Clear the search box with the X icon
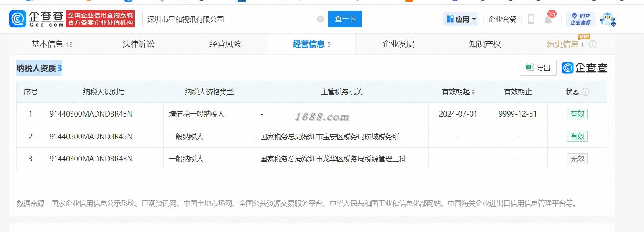This screenshot has height=232, width=644. tap(320, 19)
